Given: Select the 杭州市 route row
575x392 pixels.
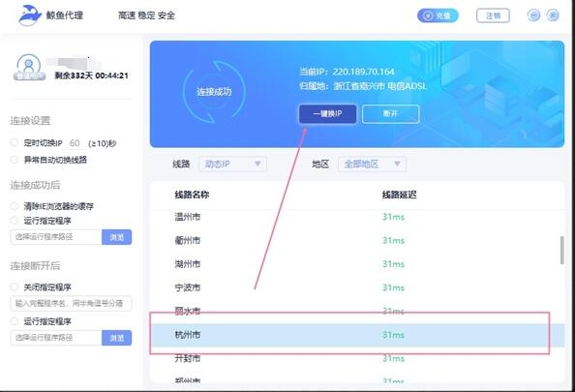Looking at the screenshot, I should point(357,335).
